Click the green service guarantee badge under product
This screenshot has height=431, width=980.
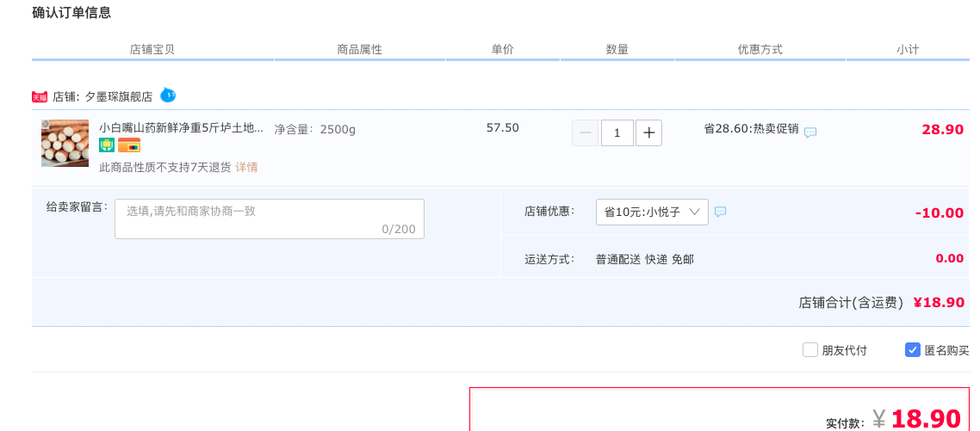(x=106, y=145)
